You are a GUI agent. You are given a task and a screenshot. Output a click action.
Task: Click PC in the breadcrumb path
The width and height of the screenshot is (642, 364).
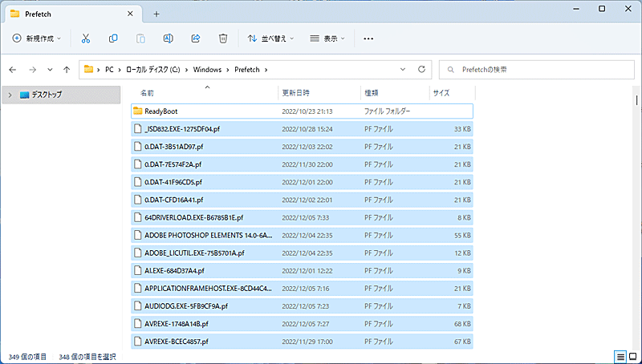click(x=109, y=70)
